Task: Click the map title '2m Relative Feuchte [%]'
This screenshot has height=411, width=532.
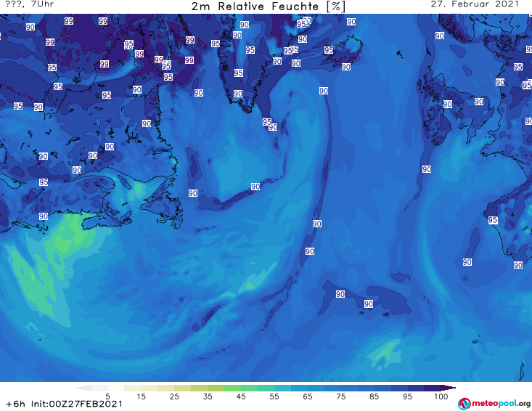Action: point(269,7)
